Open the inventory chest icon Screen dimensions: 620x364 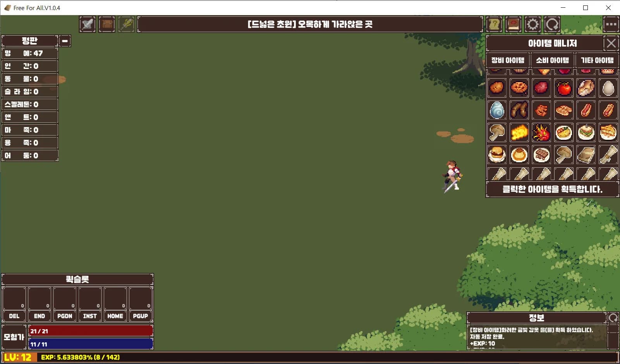point(107,24)
